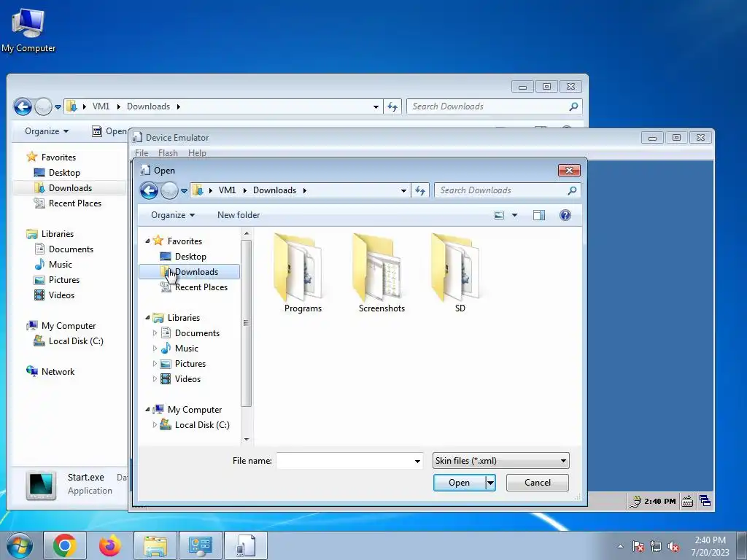Open the Open button's split arrow

click(x=490, y=483)
